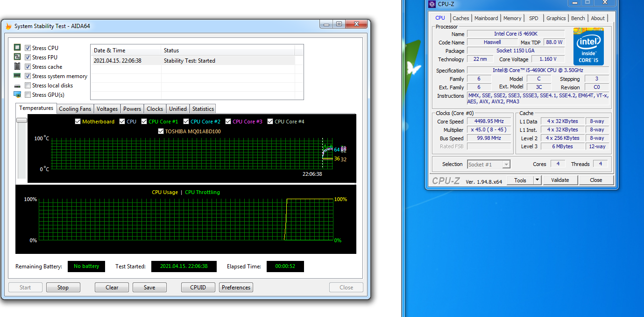This screenshot has height=317, width=644.
Task: Toggle the CPU Core #4 graph checkbox
Action: pos(270,122)
